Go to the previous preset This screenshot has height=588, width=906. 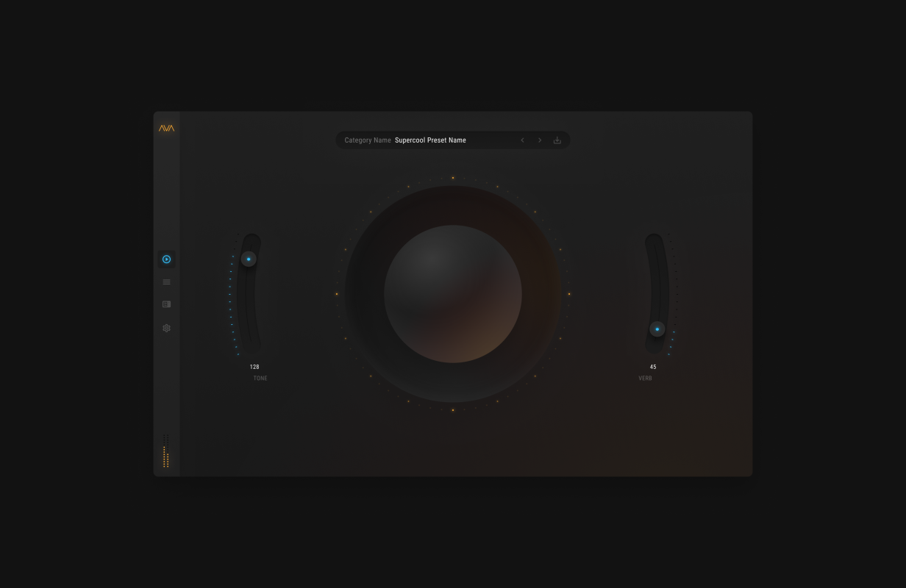(x=522, y=140)
